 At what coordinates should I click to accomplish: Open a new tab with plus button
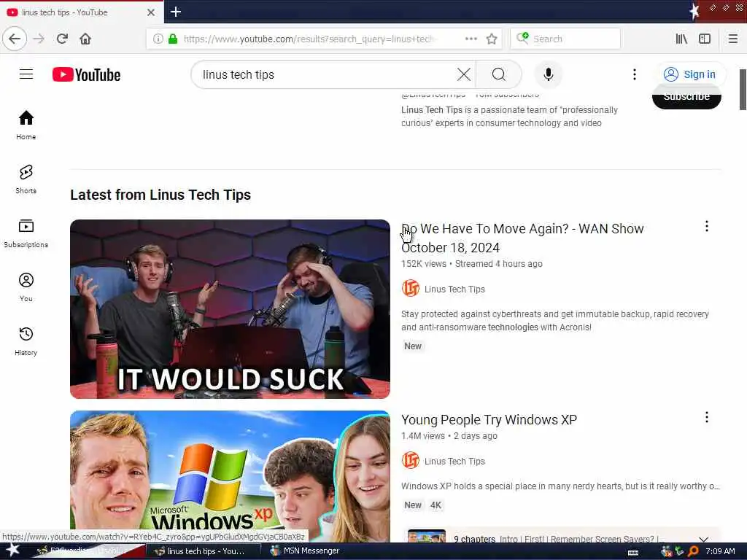tap(175, 12)
